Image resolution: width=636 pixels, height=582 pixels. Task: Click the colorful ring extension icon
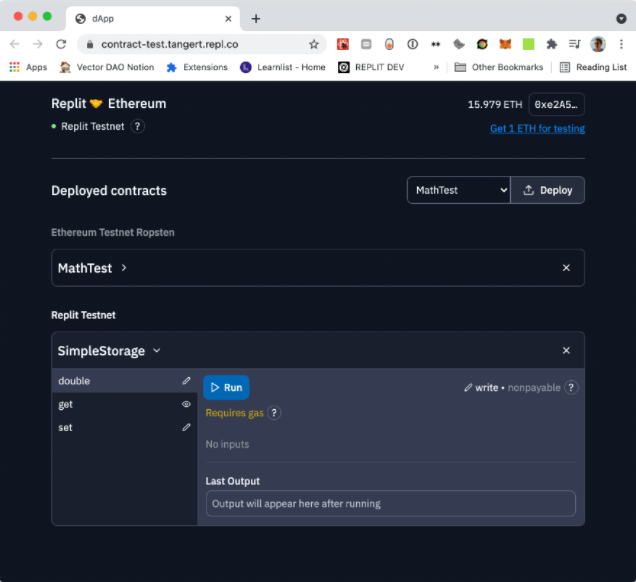(x=482, y=44)
